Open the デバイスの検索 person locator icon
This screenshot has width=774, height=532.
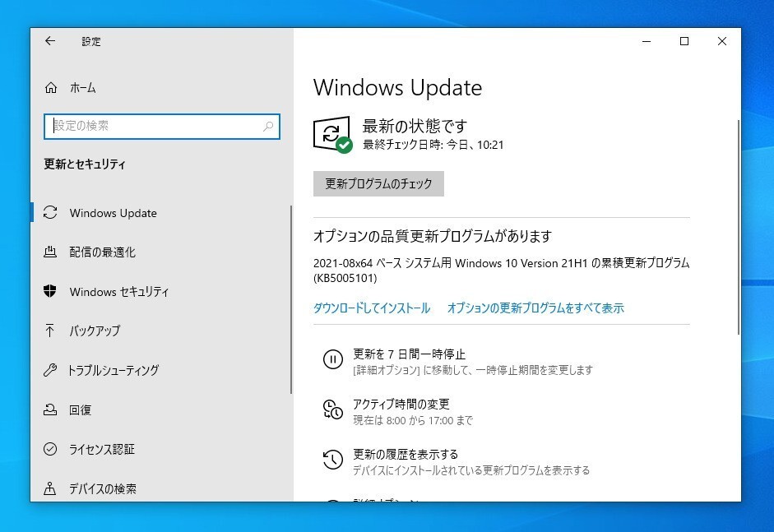pos(50,488)
